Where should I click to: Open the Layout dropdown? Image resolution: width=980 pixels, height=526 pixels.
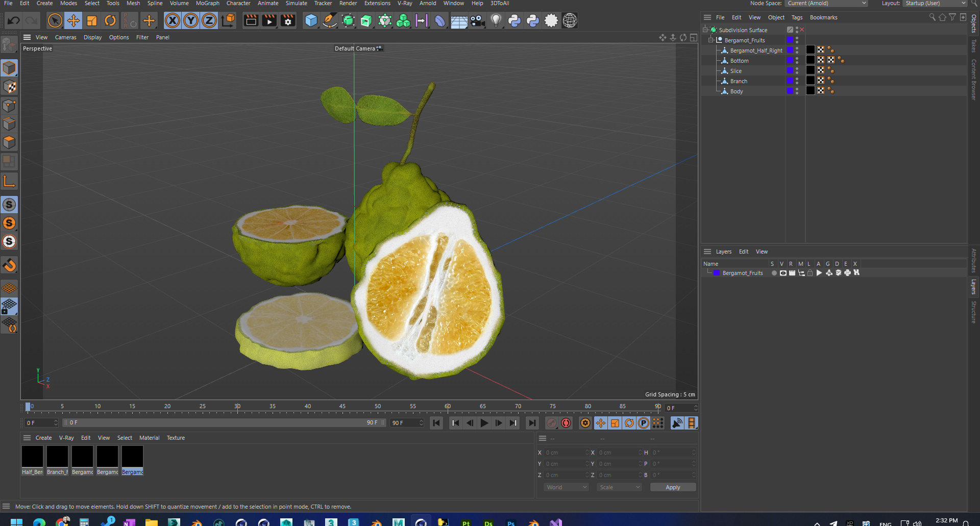935,4
